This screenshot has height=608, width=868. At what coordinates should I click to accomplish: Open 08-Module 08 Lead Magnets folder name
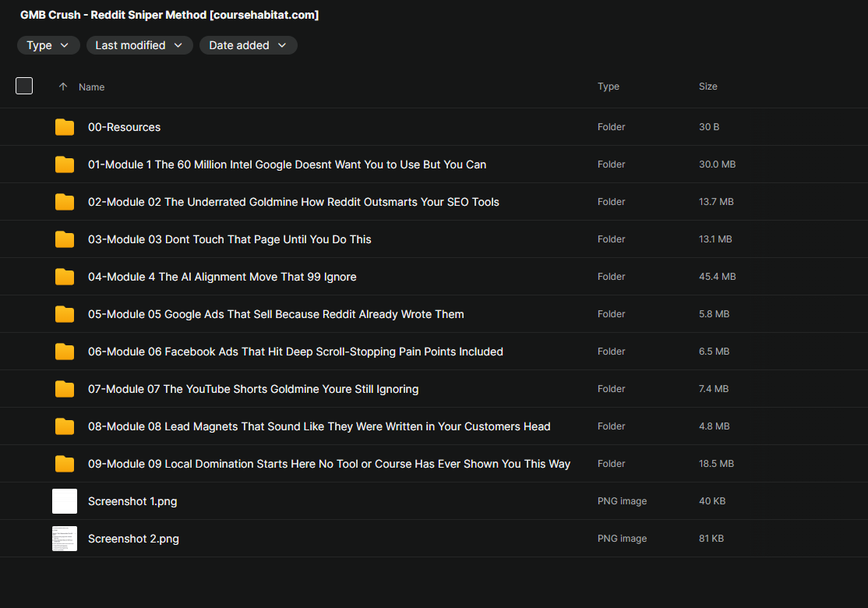pos(319,426)
